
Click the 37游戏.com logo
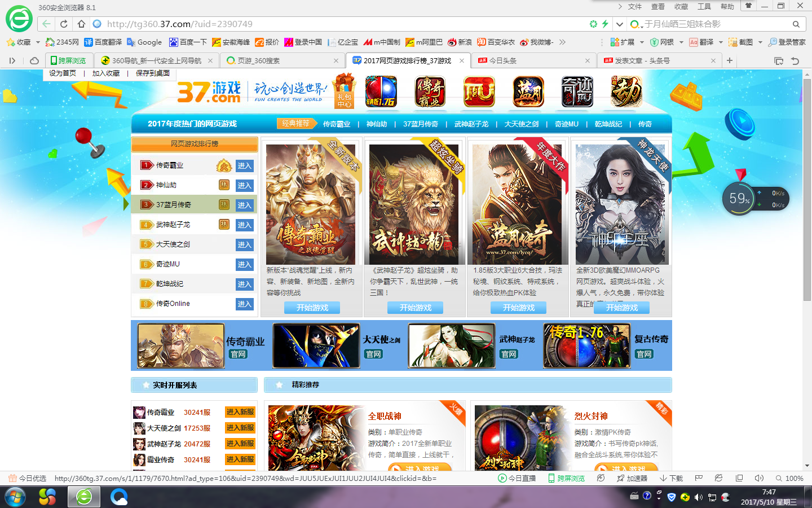point(209,91)
